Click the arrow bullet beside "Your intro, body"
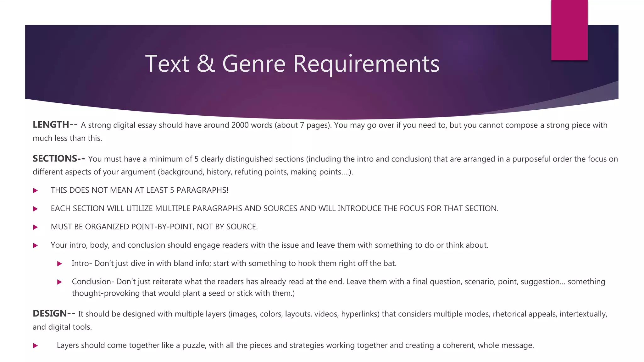The image size is (644, 362). (x=35, y=245)
